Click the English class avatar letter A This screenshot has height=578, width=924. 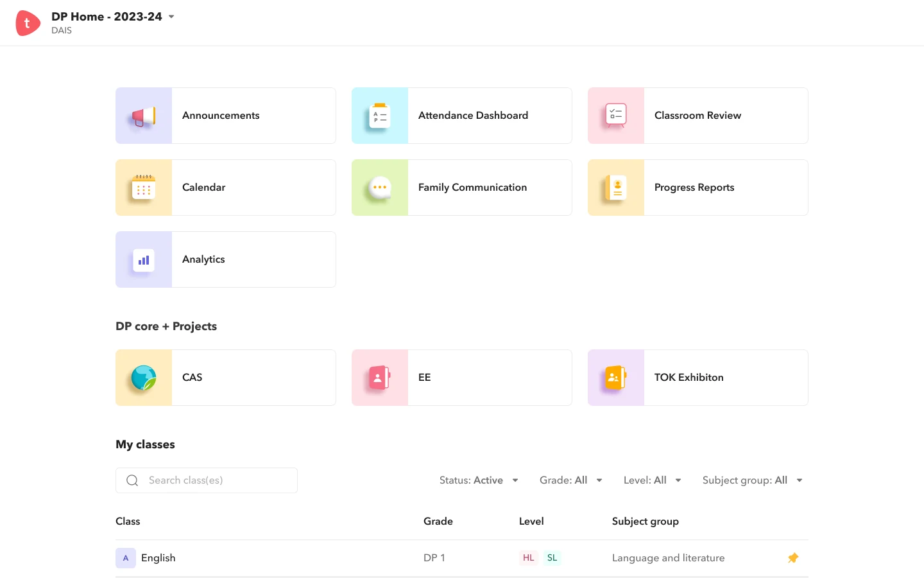coord(126,558)
